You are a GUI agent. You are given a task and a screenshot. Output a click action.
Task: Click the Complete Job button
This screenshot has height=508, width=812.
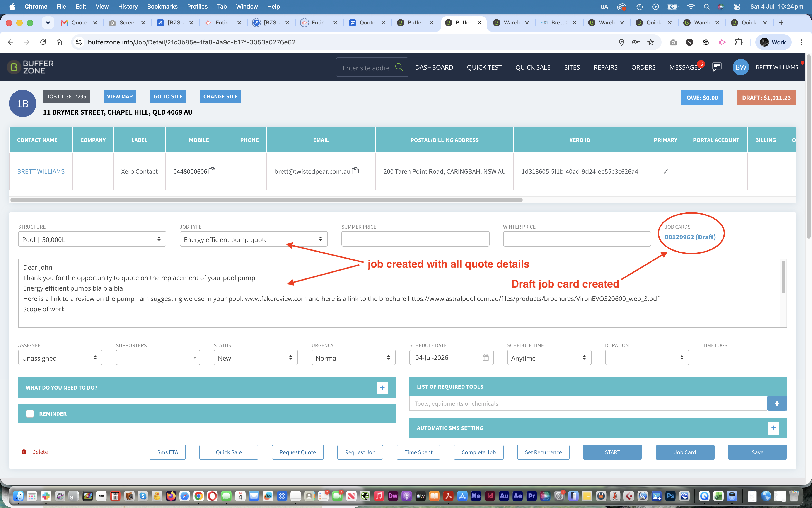(x=478, y=452)
